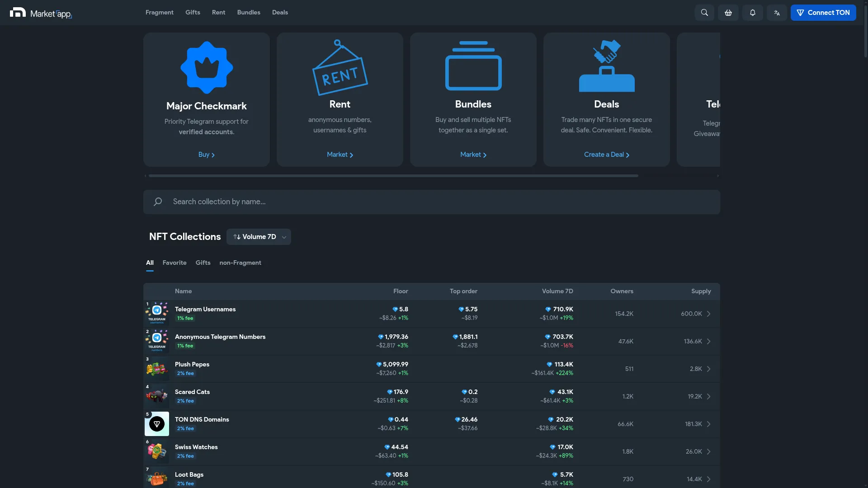Screen dimensions: 868x488
Task: Open Swiss Watches row chevron arrow
Action: coord(709,451)
